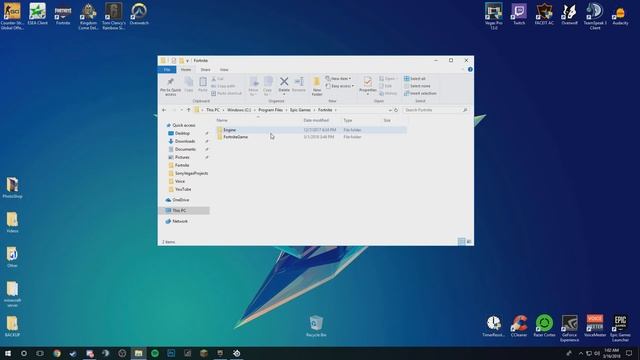Screen dimensions: 640x360
Task: Open the Move to dropdown
Action: 253,86
